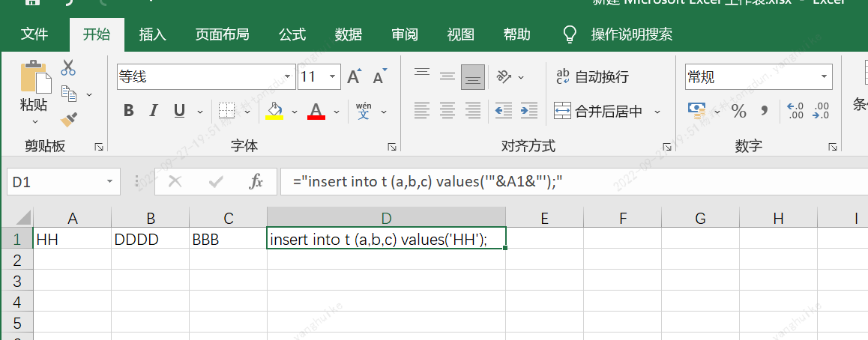868x340 pixels.
Task: Select row 3 header
Action: coord(17,280)
